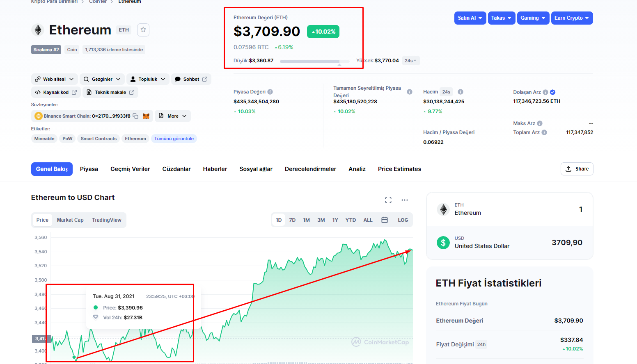Set chart range to 1D
Screen dimensions: 637x364
tap(279, 220)
